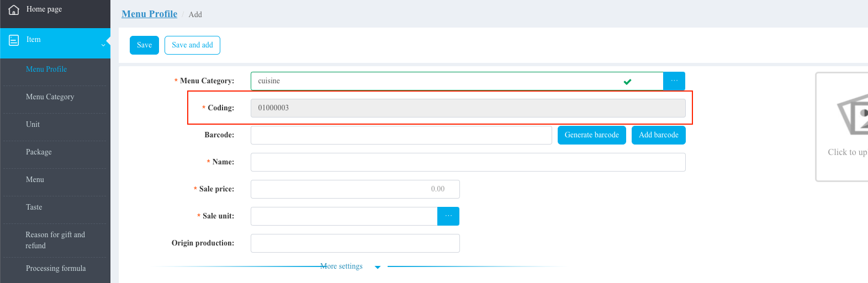
Task: Open Sale unit picker ellipsis button
Action: pos(448,216)
